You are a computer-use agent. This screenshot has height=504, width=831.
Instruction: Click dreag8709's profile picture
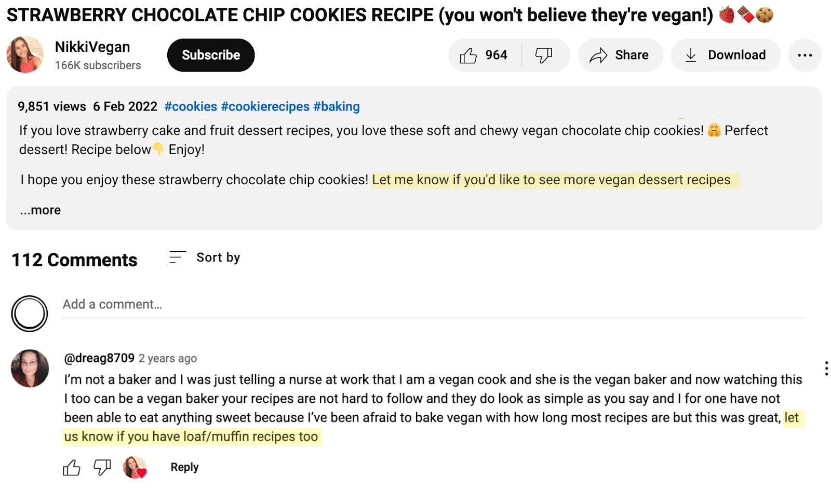tap(30, 369)
